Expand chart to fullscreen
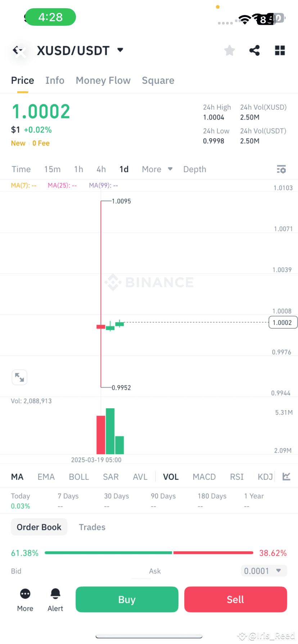 click(x=19, y=377)
